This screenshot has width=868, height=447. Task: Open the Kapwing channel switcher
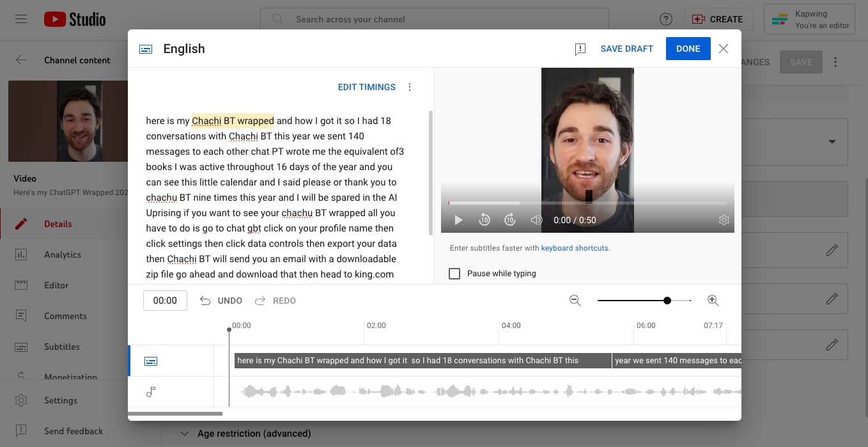coord(809,19)
